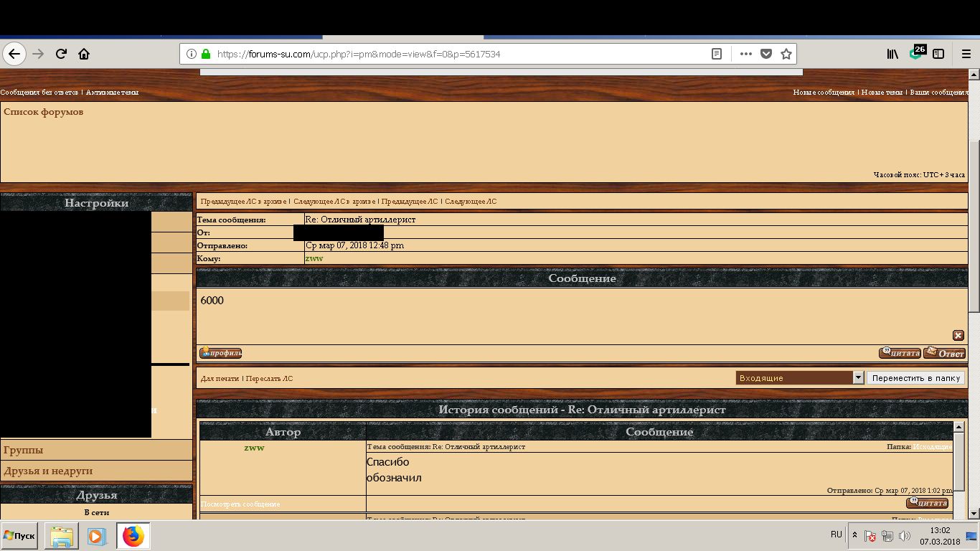980x551 pixels.
Task: Delete message with red X icon
Action: (958, 335)
